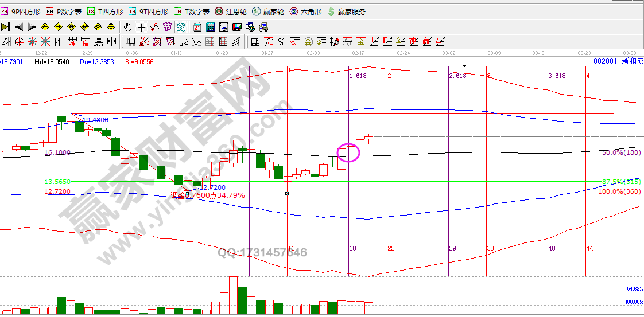Click the small black triangle marker above 2.618
Image resolution: width=644 pixels, height=317 pixels.
(x=465, y=66)
